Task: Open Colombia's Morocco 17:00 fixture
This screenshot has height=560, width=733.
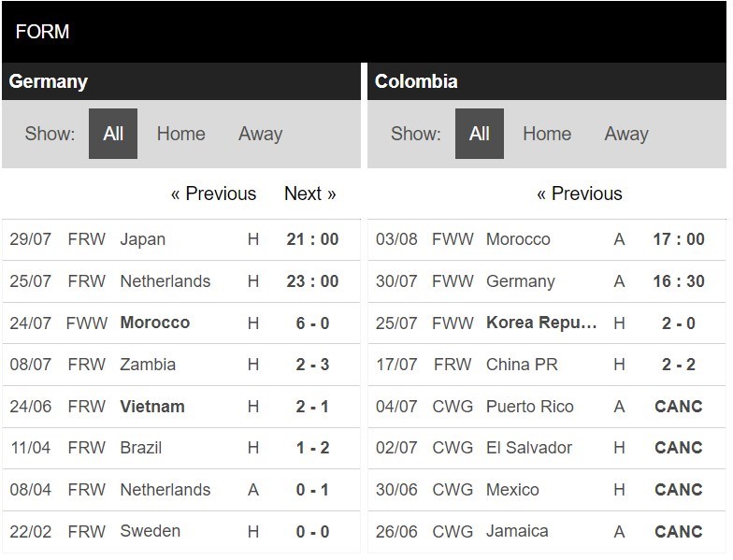Action: coord(547,239)
